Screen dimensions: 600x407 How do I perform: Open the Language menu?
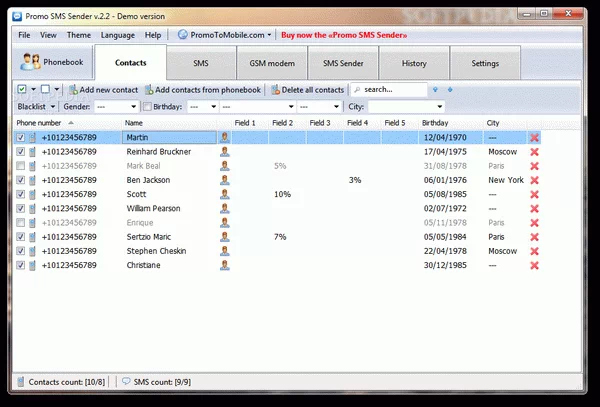pos(118,35)
